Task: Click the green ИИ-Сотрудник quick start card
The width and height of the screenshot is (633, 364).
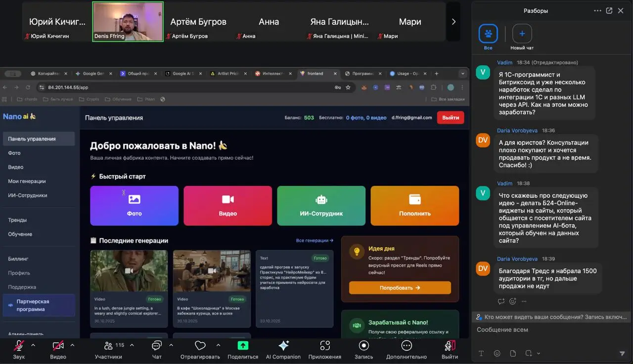Action: pos(321,206)
